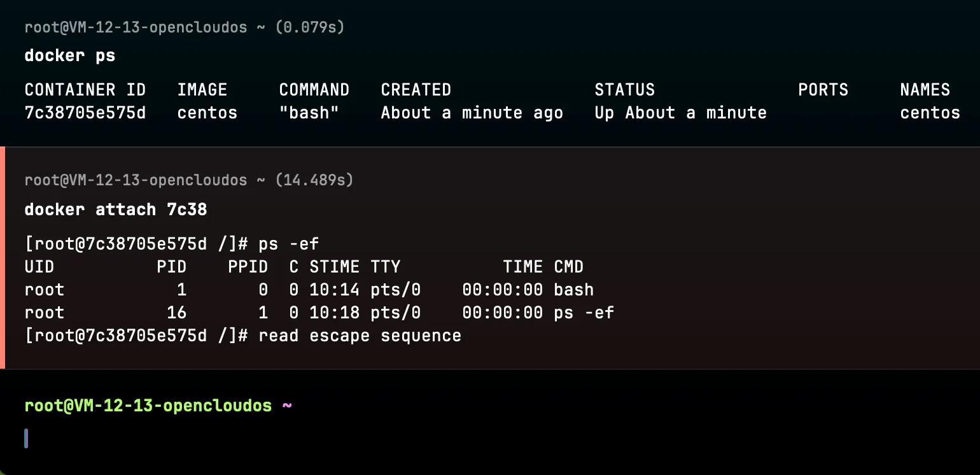Click "centos" under the IMAGE column
Screen dimensions: 980x475
coord(207,113)
